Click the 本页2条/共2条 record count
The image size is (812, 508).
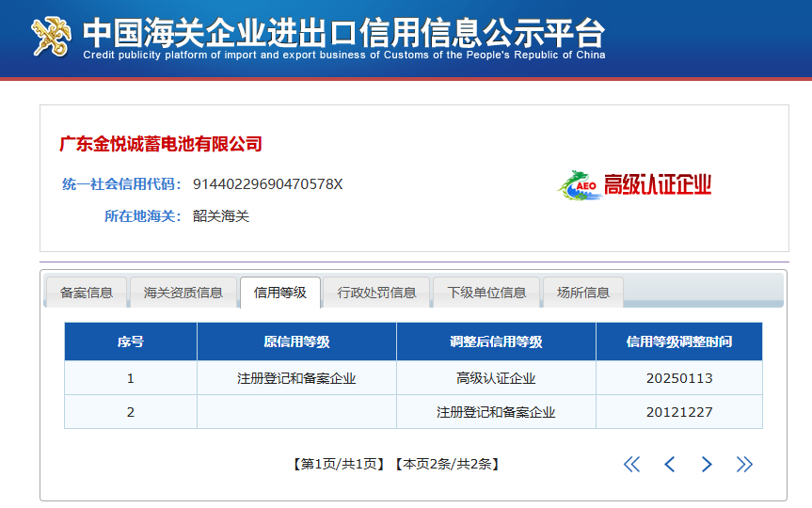click(448, 464)
